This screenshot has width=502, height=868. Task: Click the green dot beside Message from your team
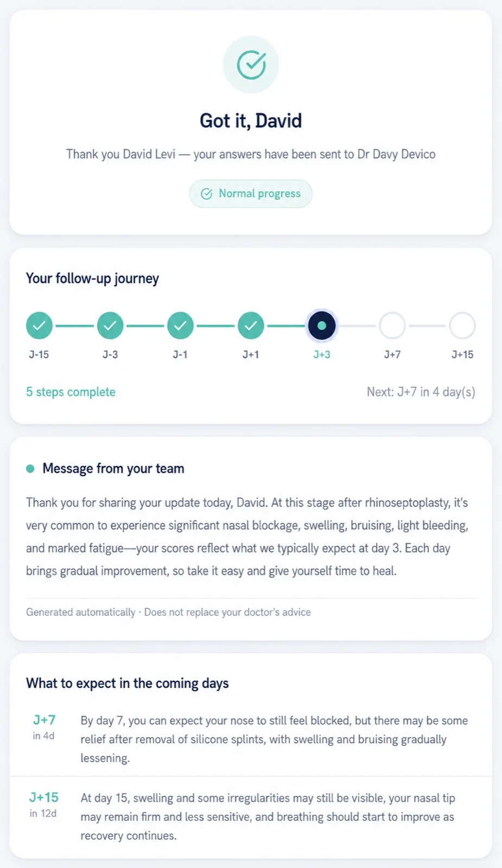[x=30, y=468]
